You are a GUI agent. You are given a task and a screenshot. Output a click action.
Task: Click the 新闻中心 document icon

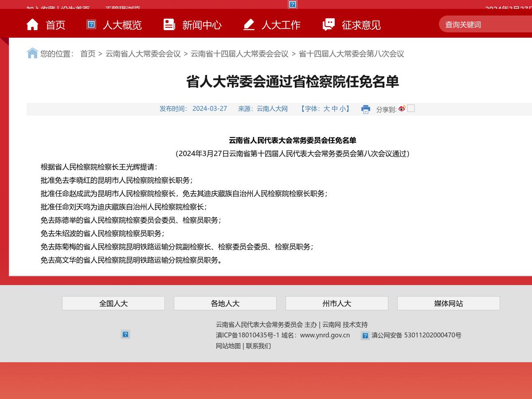tap(169, 24)
